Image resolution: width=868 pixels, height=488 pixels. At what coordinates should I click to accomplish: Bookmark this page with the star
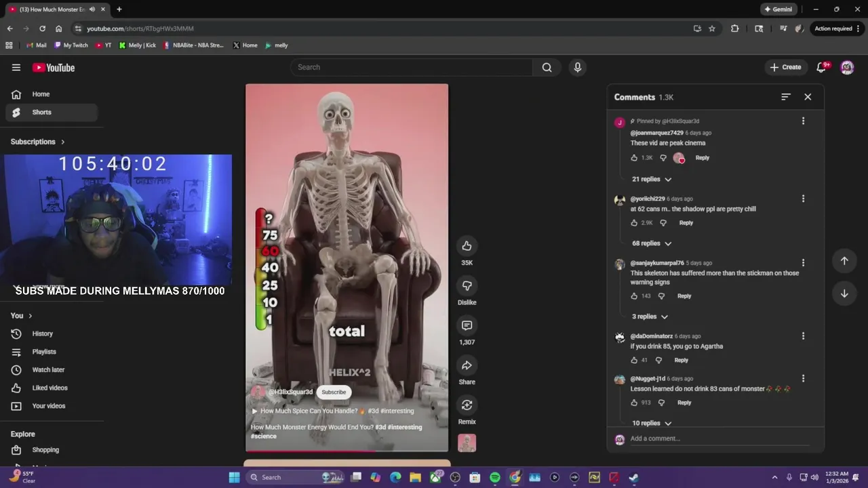pyautogui.click(x=712, y=28)
